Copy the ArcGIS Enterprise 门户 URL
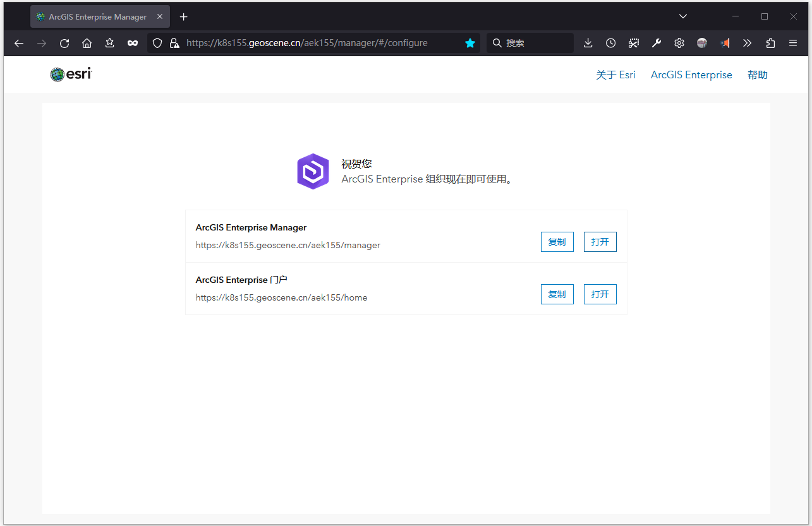Image resolution: width=812 pixels, height=526 pixels. [557, 294]
